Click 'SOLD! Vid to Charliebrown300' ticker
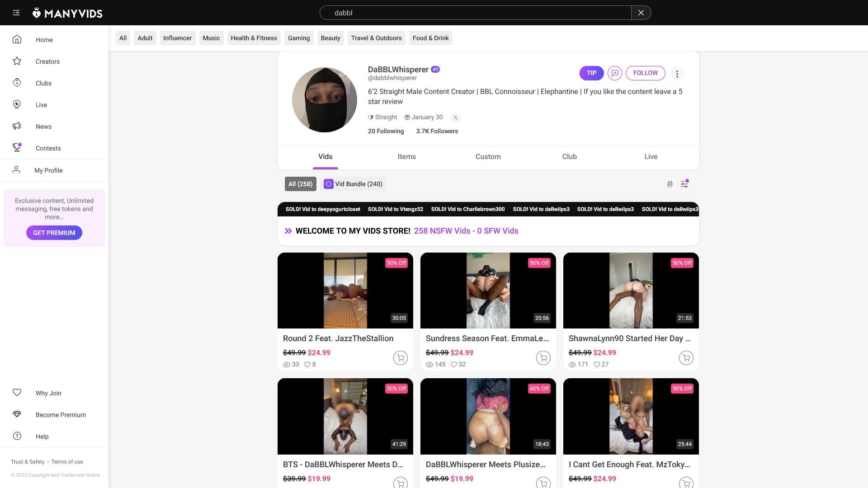This screenshot has height=488, width=868. pos(468,209)
